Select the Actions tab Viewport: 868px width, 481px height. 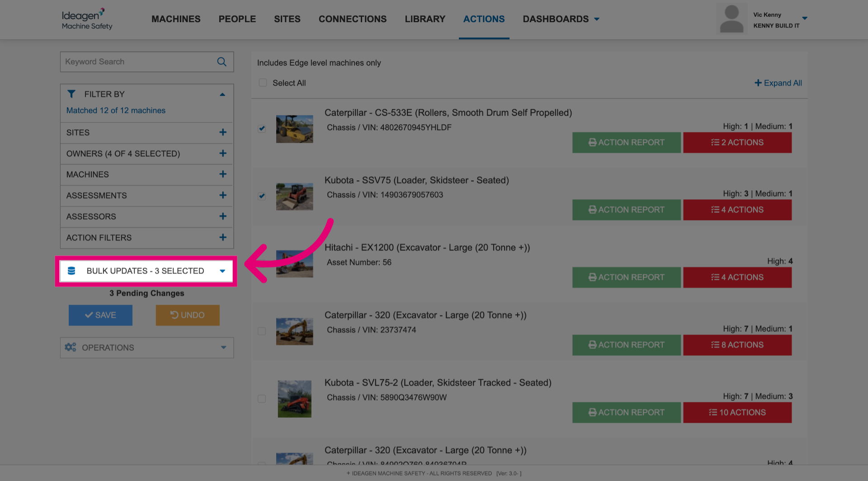pyautogui.click(x=484, y=19)
